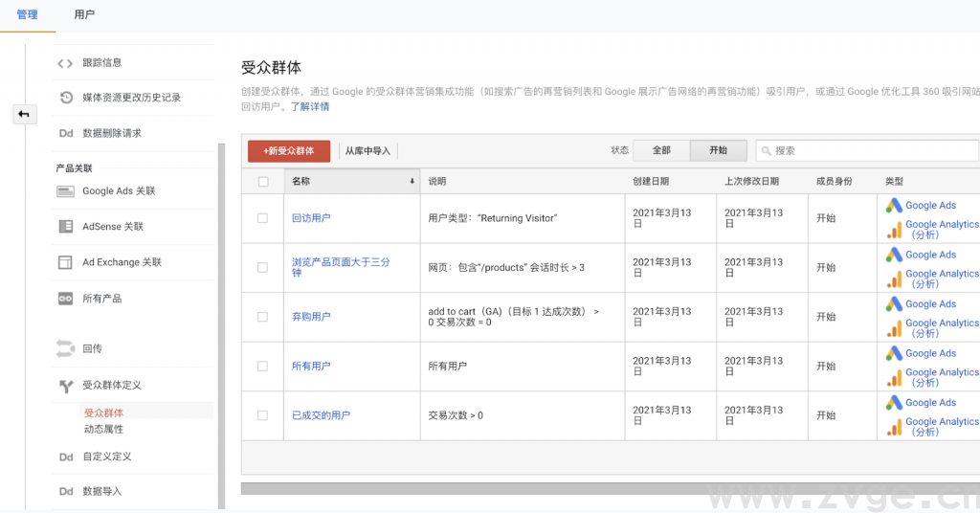Screen dimensions: 980x513
Task: Click the horizontal scrollbar under the table
Action: [610, 489]
